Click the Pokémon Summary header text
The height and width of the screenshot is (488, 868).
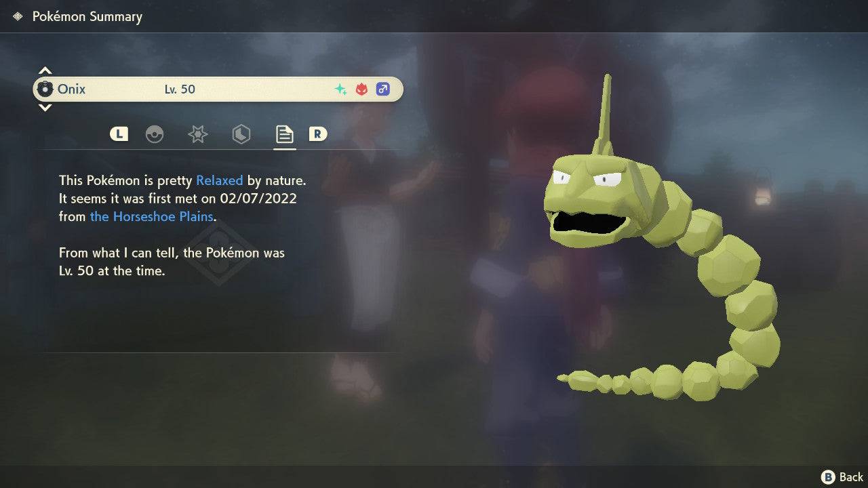[87, 16]
